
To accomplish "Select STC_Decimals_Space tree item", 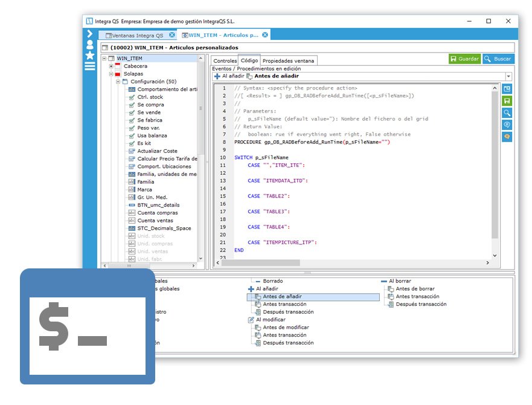I will [x=164, y=228].
